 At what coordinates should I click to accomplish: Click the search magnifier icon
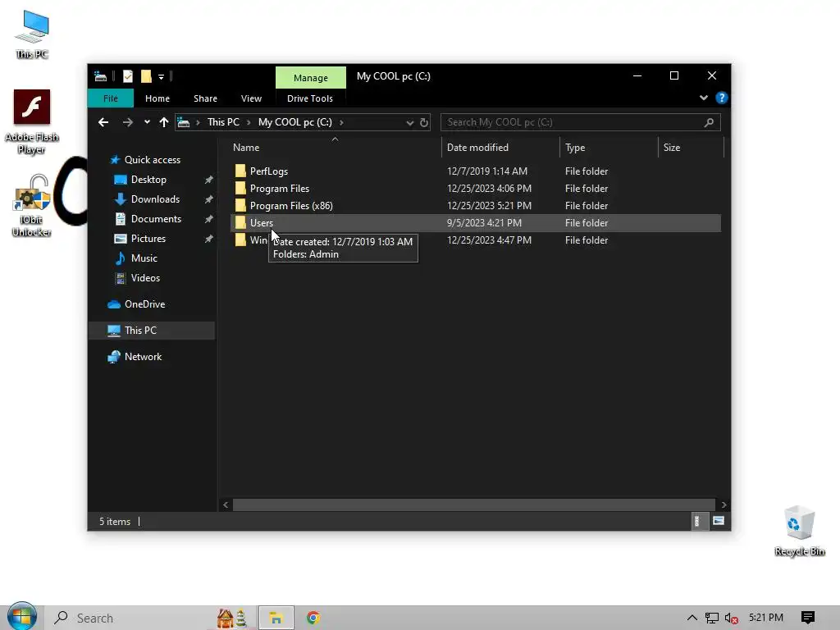click(709, 122)
